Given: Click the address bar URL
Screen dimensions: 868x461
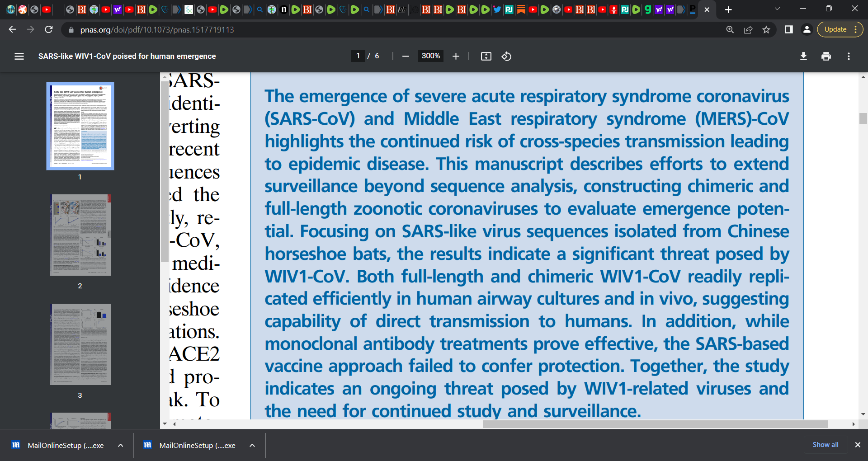Looking at the screenshot, I should (157, 30).
